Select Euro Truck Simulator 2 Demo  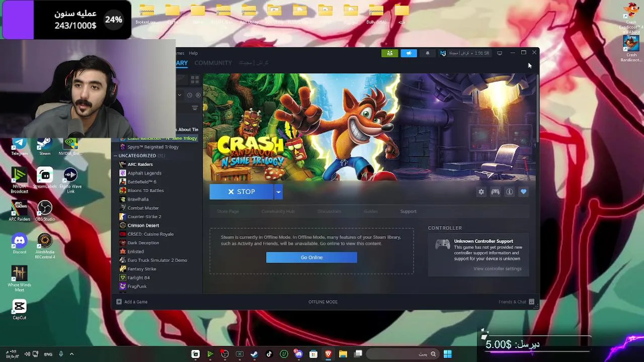point(157,260)
